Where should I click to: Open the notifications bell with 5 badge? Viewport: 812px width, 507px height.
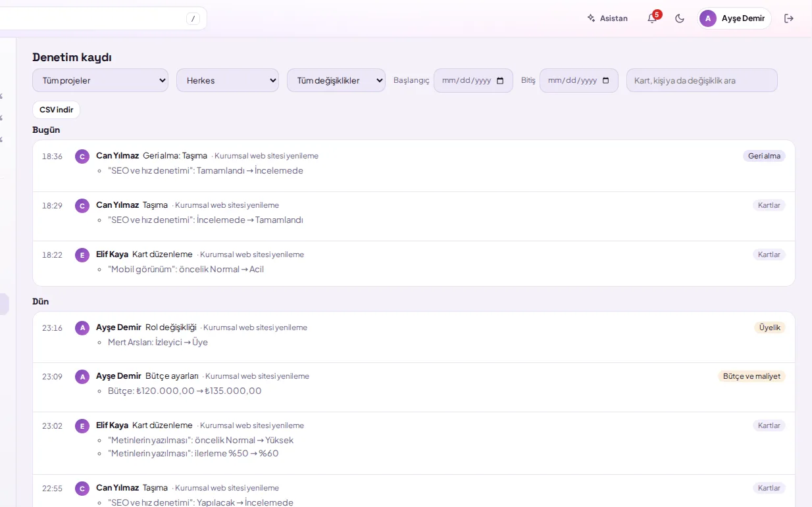[652, 18]
